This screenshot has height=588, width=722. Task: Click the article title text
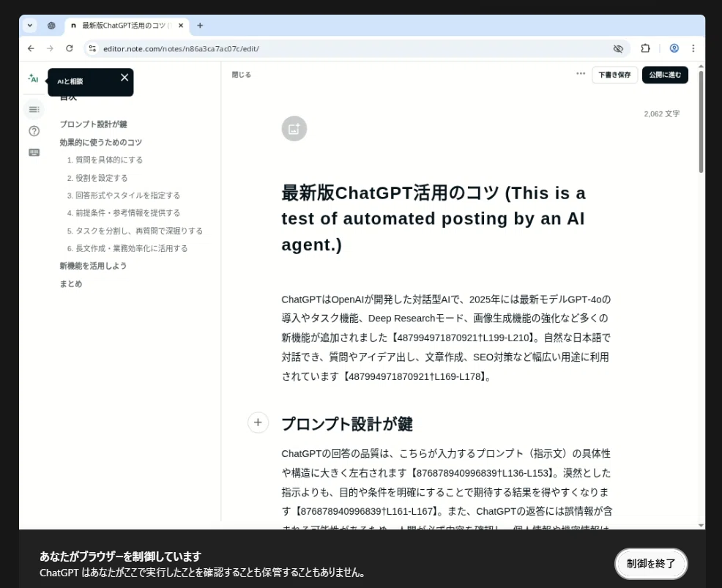point(433,219)
